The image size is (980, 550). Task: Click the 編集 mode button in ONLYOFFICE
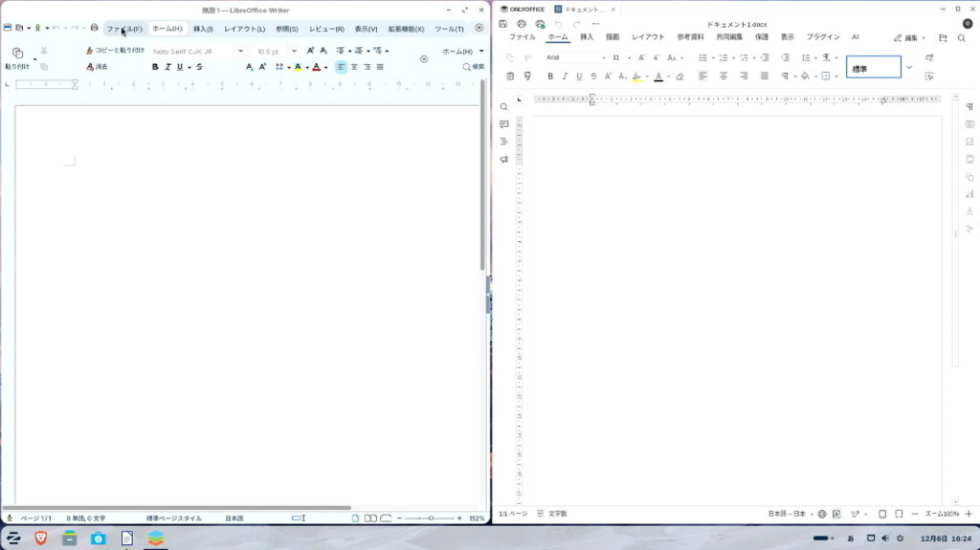pyautogui.click(x=910, y=38)
